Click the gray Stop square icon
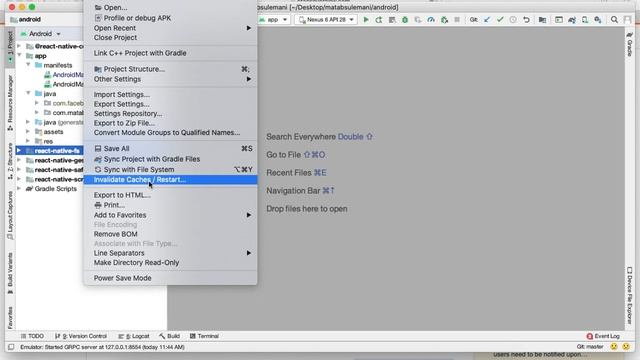This screenshot has height=360, width=640. click(x=457, y=20)
